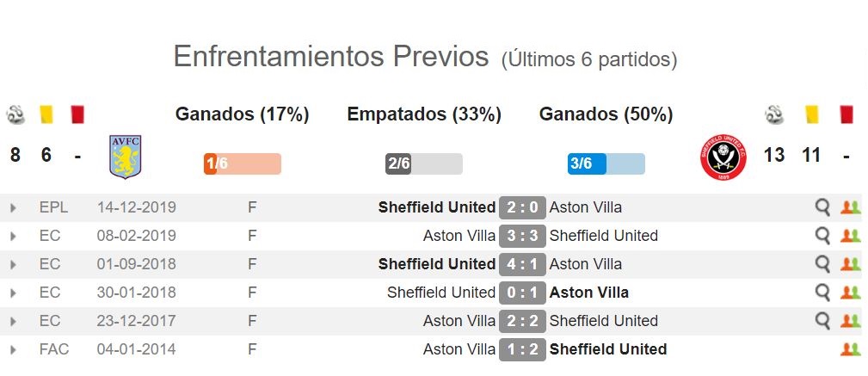Click the 2 : 0 score box
Image resolution: width=868 pixels, height=376 pixels.
(522, 207)
